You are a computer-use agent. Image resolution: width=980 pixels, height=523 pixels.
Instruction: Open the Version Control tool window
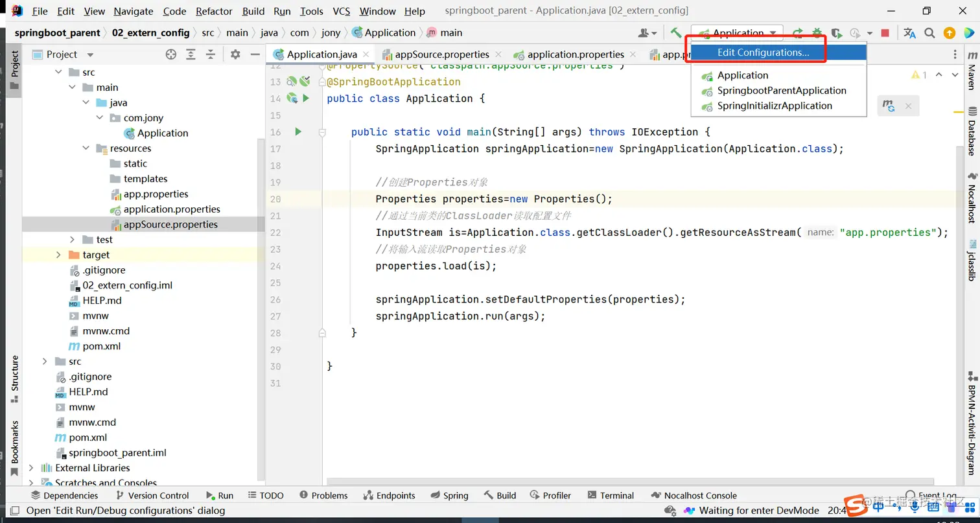point(152,495)
